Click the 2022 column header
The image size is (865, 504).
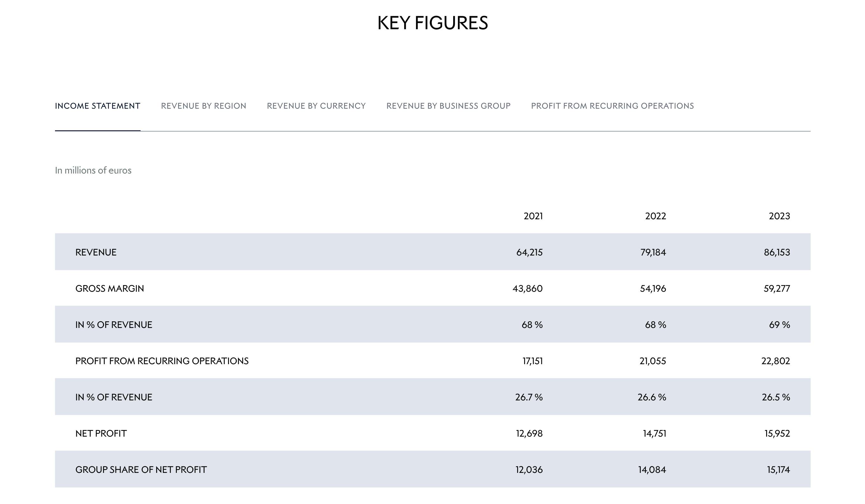656,216
